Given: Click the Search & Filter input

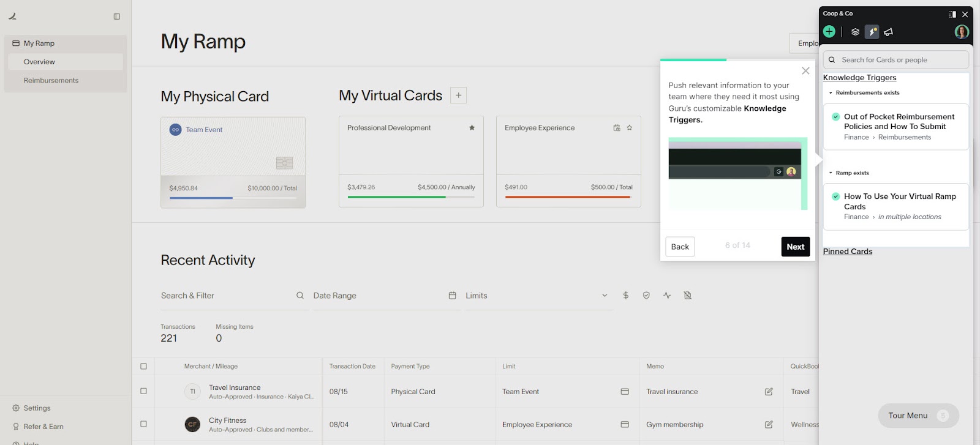Looking at the screenshot, I should (235, 296).
